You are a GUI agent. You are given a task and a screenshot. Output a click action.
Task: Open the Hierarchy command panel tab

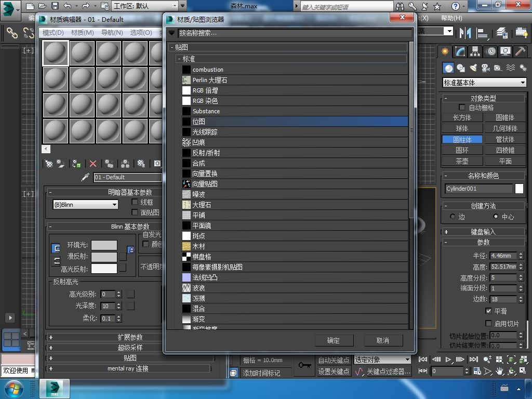475,51
